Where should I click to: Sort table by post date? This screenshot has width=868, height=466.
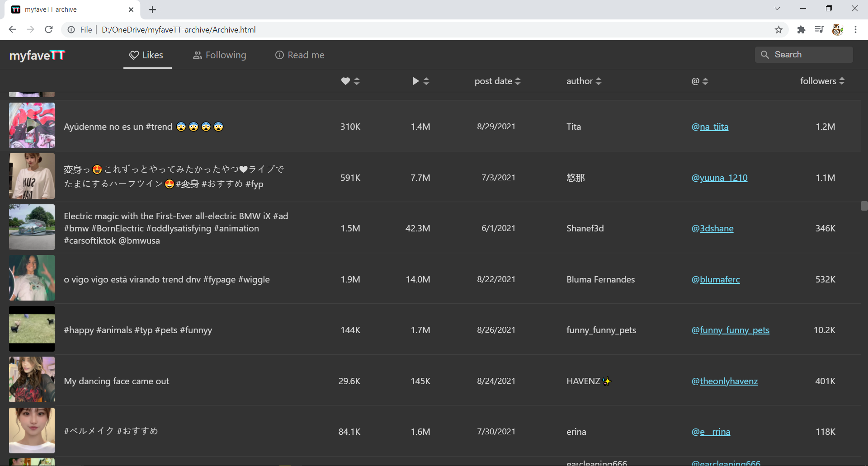pyautogui.click(x=498, y=81)
